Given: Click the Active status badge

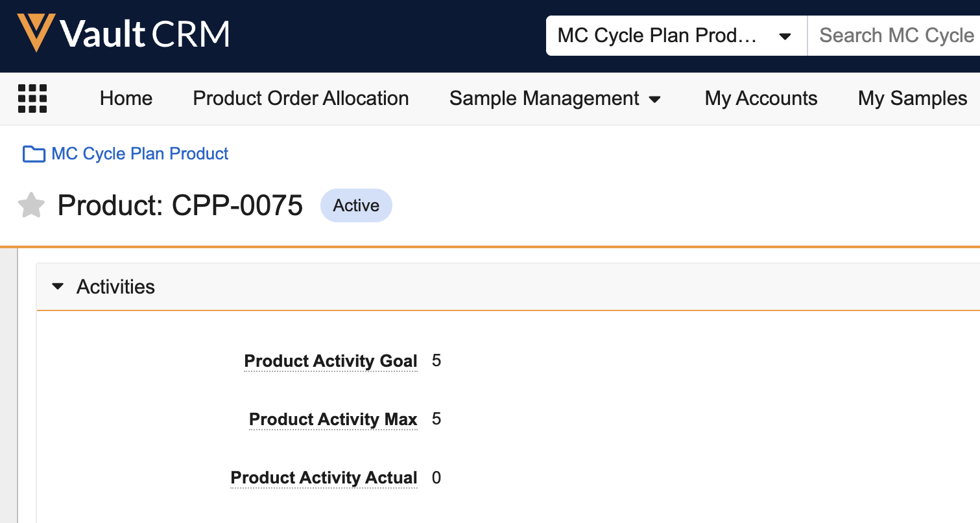Looking at the screenshot, I should 356,205.
